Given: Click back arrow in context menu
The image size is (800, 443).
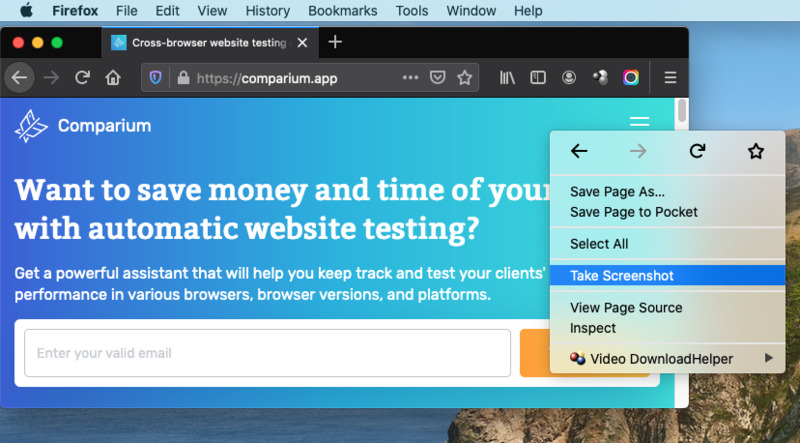Looking at the screenshot, I should (x=579, y=151).
